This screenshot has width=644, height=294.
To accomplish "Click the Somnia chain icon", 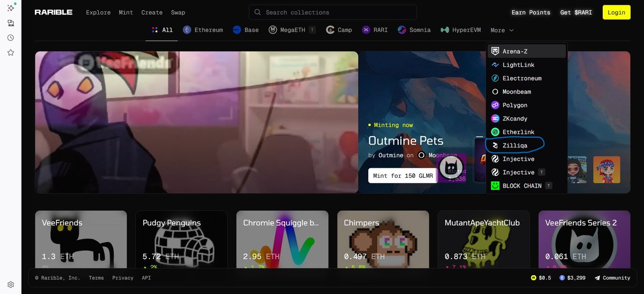I will (401, 30).
